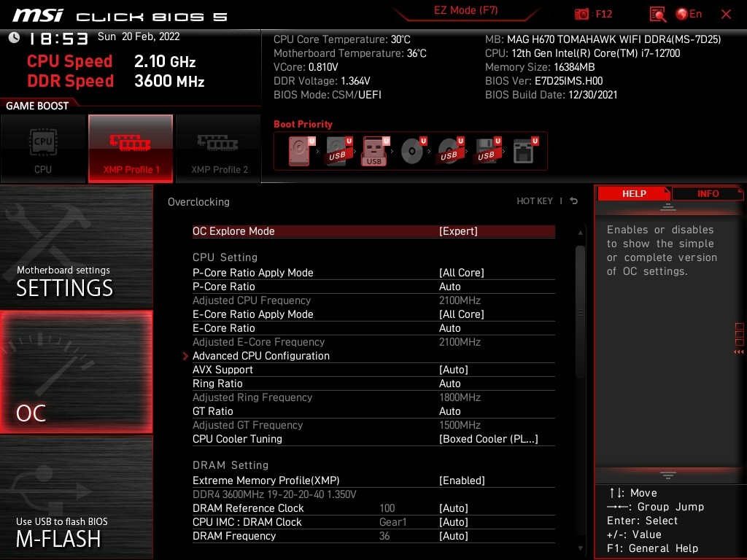Click the globe language icon
Image resolution: width=747 pixels, height=560 pixels.
tap(682, 14)
